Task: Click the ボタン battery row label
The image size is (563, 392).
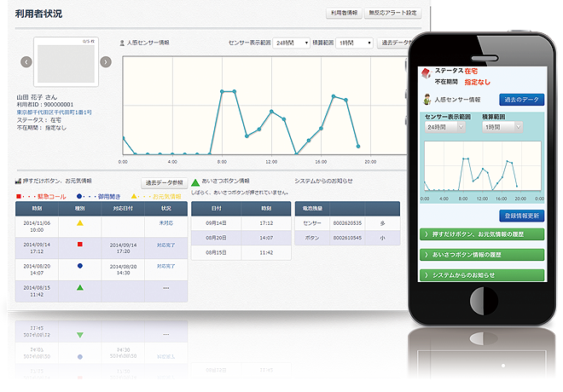Action: [x=312, y=238]
